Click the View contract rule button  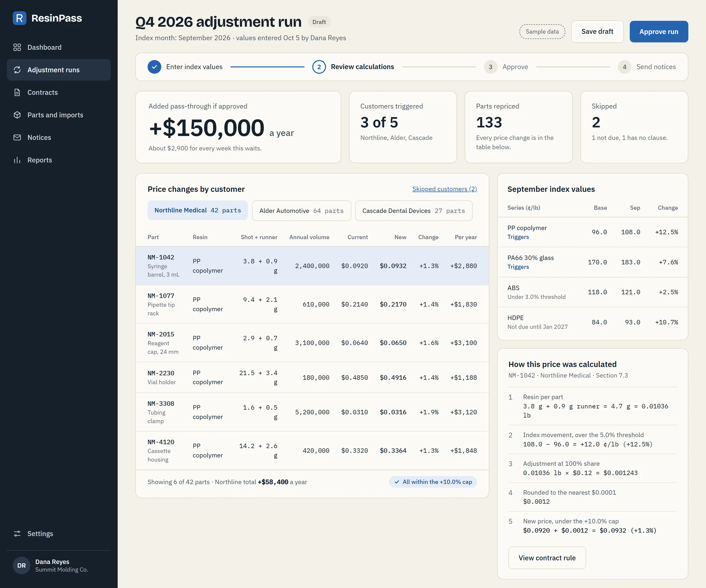click(547, 558)
